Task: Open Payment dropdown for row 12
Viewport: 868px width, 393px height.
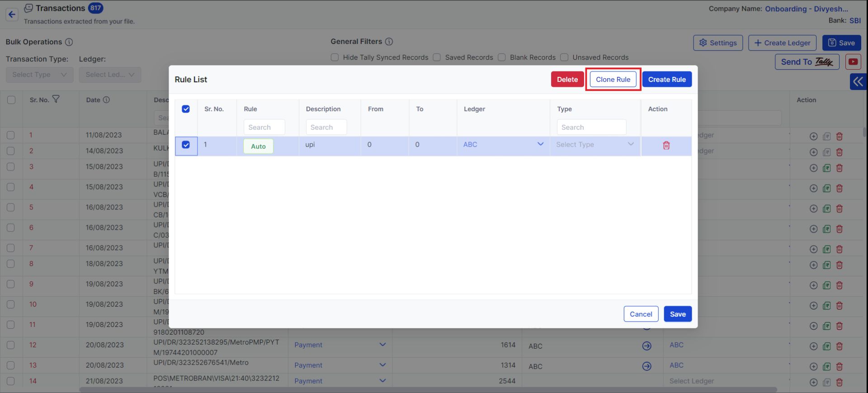Action: pos(340,345)
